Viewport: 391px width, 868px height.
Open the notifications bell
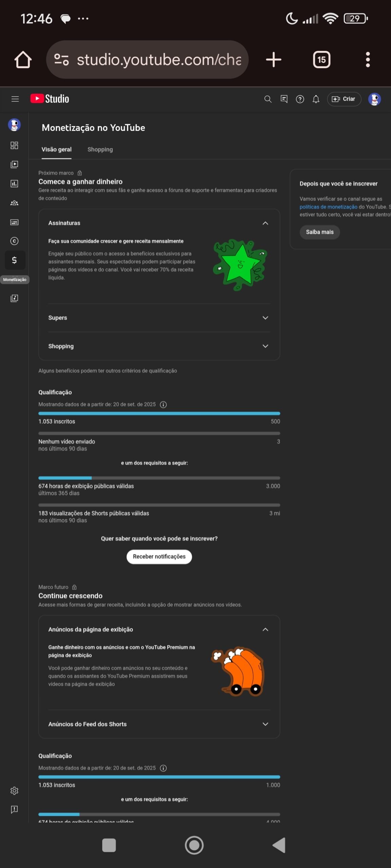pos(316,99)
